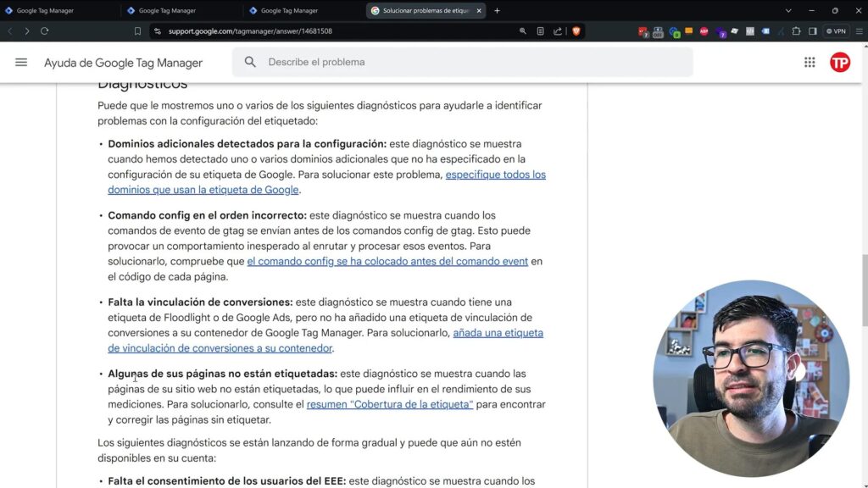
Task: Open the Brave browser main menu
Action: tap(860, 31)
